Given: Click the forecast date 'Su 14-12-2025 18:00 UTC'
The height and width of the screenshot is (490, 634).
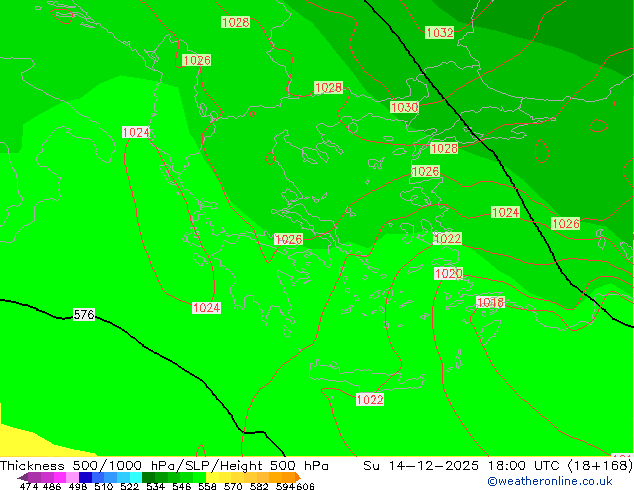Looking at the screenshot, I should pos(463,466).
